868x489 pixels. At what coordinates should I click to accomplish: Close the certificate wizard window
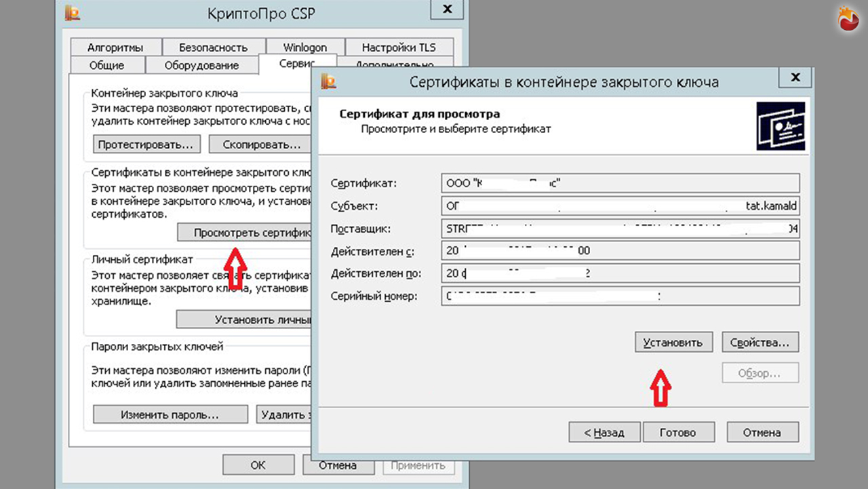point(794,77)
